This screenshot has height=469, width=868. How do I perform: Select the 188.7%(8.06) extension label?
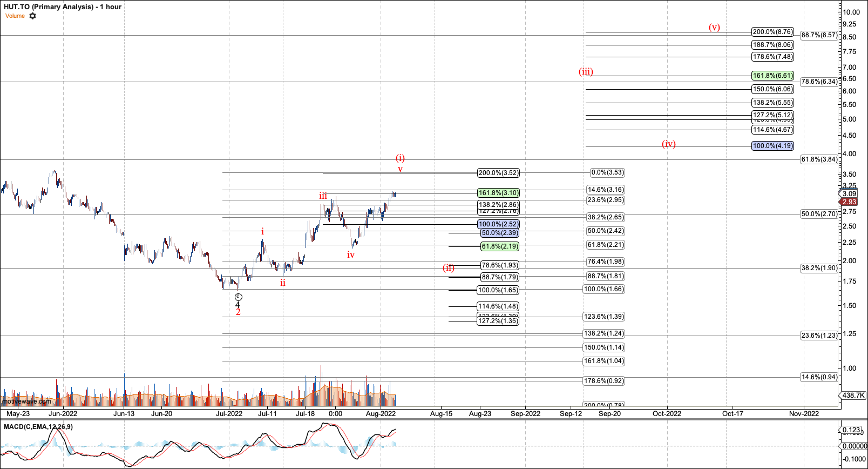773,45
